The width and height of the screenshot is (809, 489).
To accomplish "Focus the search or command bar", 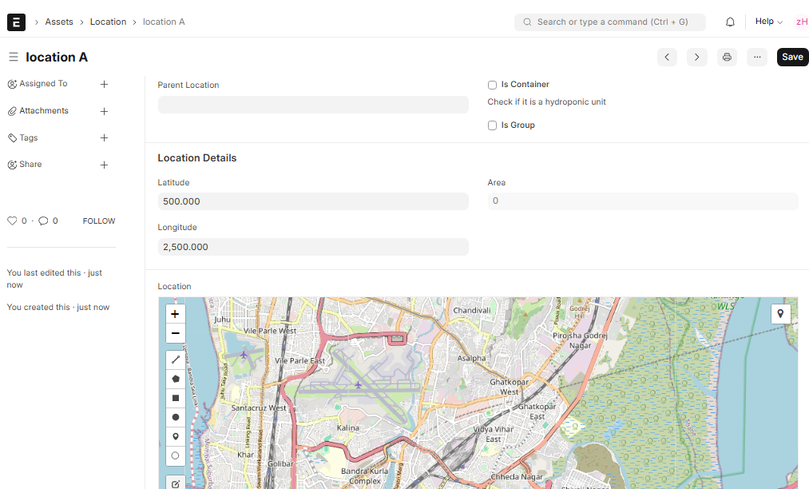I will click(610, 22).
